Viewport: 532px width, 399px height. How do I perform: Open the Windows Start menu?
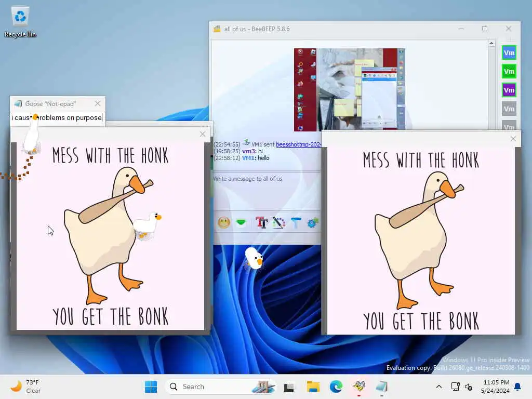click(x=151, y=387)
